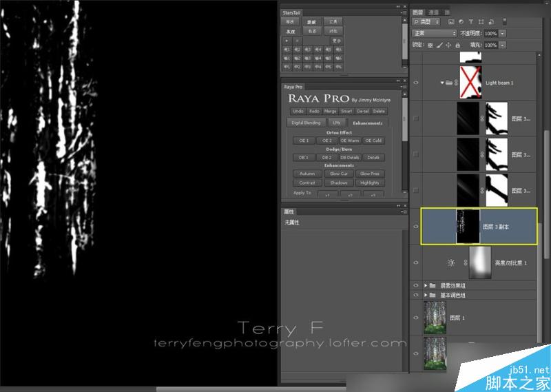Open the 类型 layer filter dropdown
Screen dimensions: 551x392
[x=426, y=22]
